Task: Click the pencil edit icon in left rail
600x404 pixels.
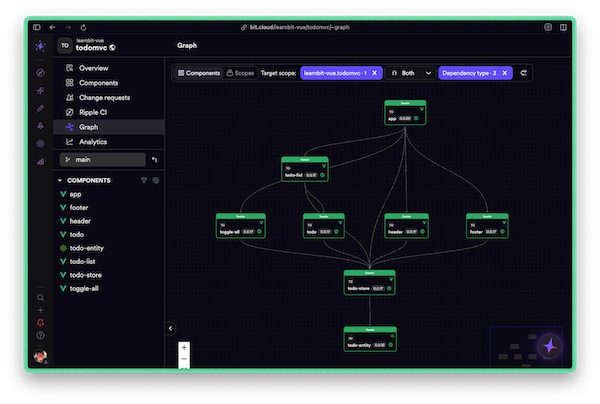Action: [x=40, y=108]
